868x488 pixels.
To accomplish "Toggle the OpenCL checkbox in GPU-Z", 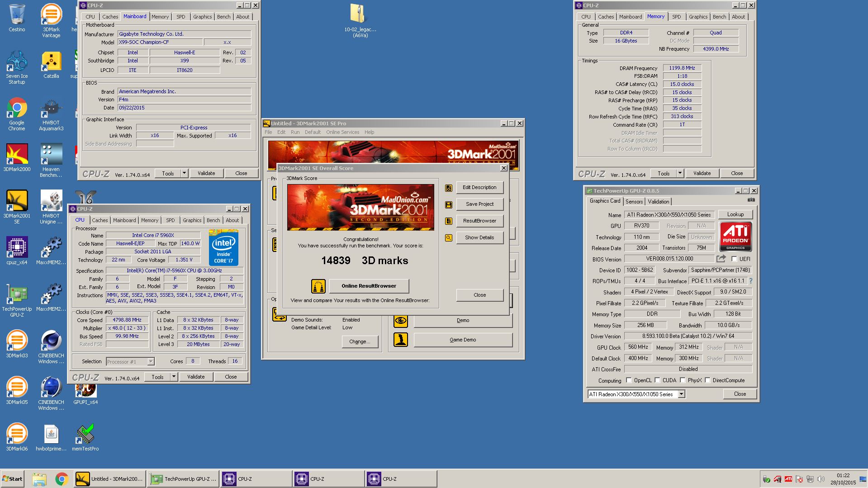I will click(x=629, y=380).
